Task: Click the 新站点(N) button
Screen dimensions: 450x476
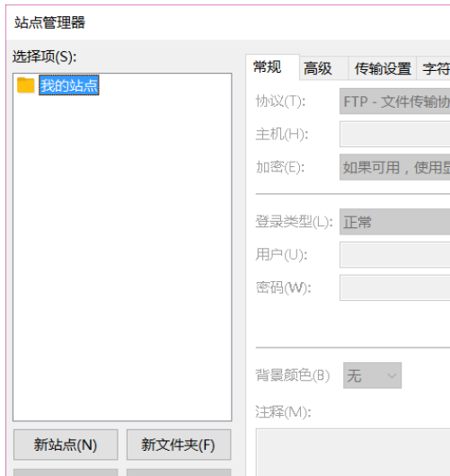Action: click(x=66, y=445)
